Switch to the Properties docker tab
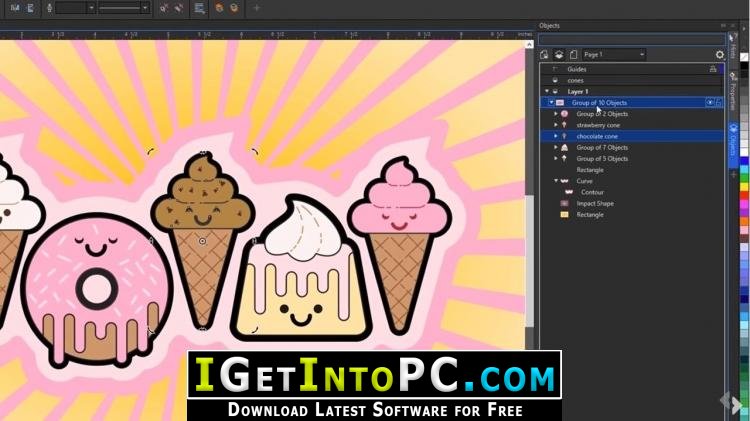This screenshot has width=750, height=421. (733, 91)
